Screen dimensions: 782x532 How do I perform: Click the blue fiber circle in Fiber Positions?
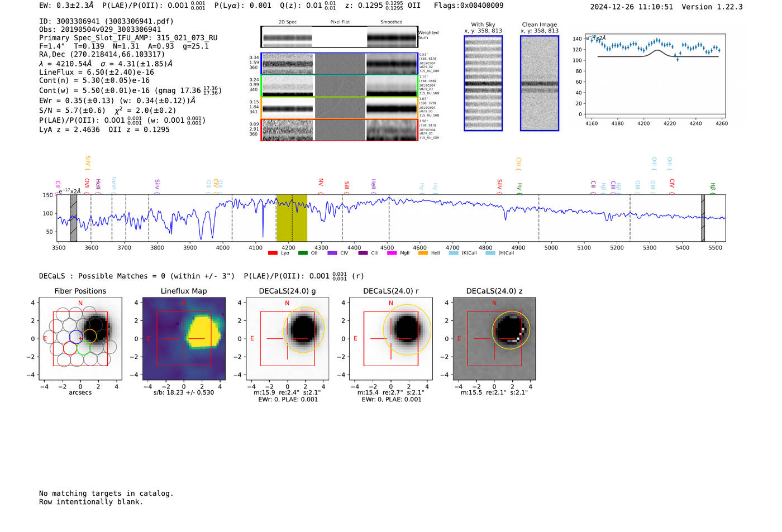point(75,337)
